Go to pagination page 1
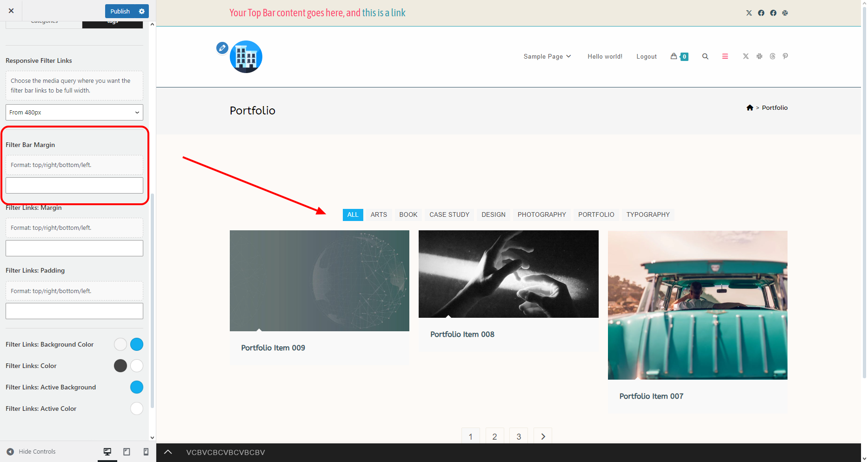Screen dimensions: 868x462 (471, 436)
